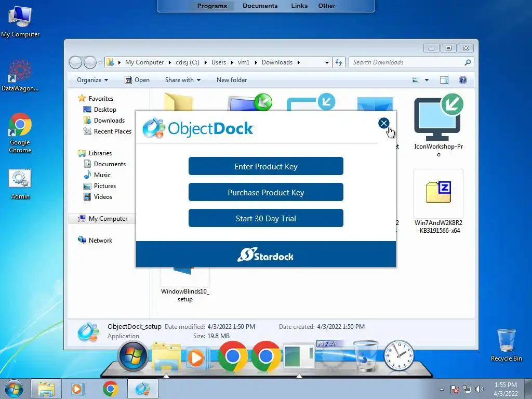The height and width of the screenshot is (399, 532).
Task: Click the Search Downloads field
Action: pos(411,62)
